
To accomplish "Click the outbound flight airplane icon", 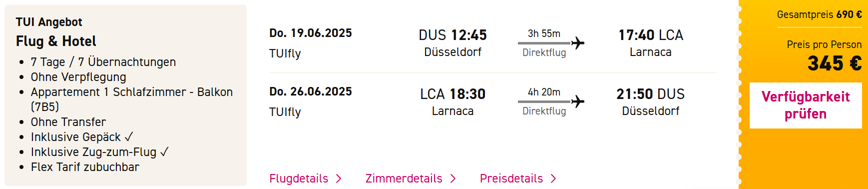I will [x=578, y=43].
